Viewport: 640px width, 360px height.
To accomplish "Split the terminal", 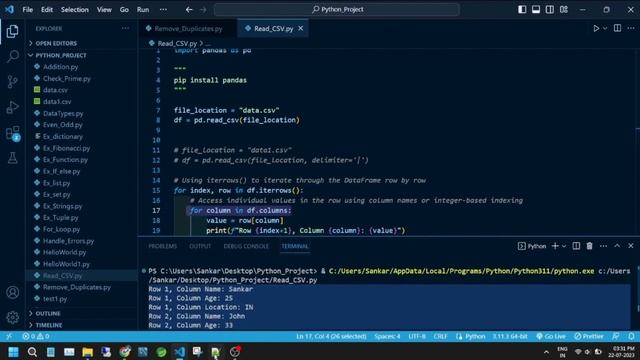I will pos(576,246).
